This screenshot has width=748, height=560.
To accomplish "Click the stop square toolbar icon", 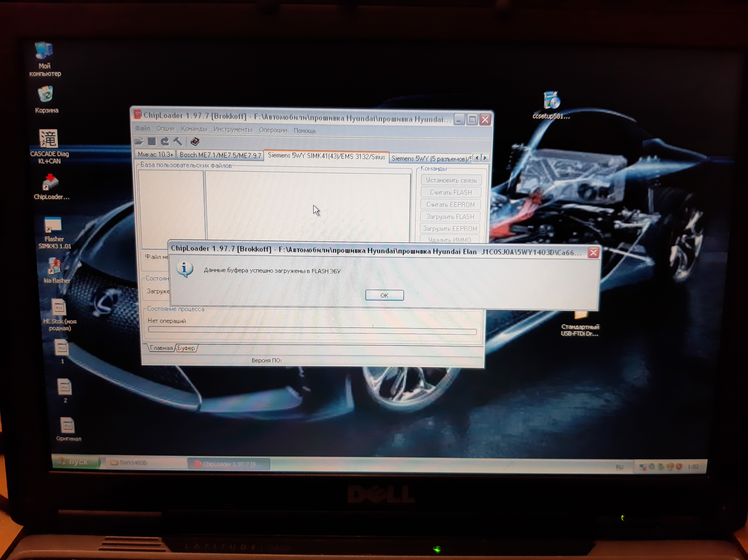I will [x=152, y=141].
